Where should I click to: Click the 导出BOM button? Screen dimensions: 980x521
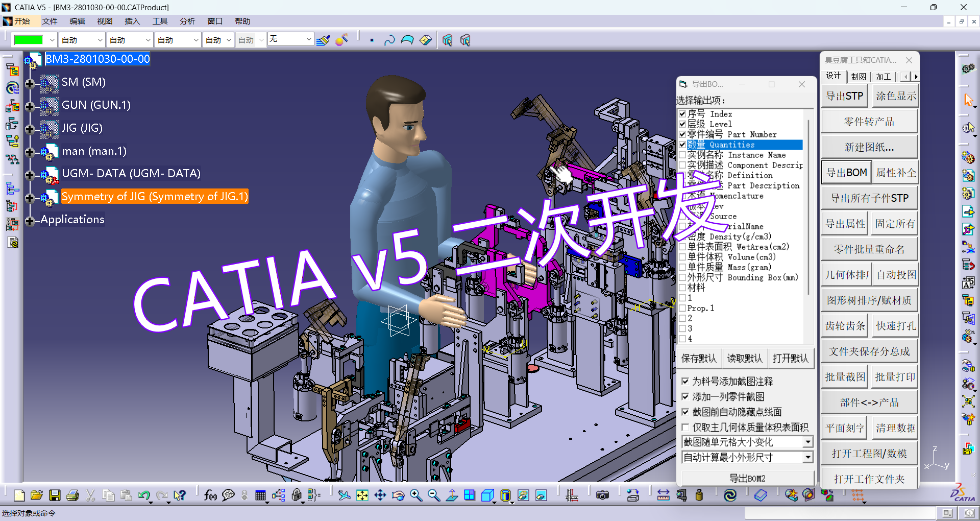click(x=846, y=173)
